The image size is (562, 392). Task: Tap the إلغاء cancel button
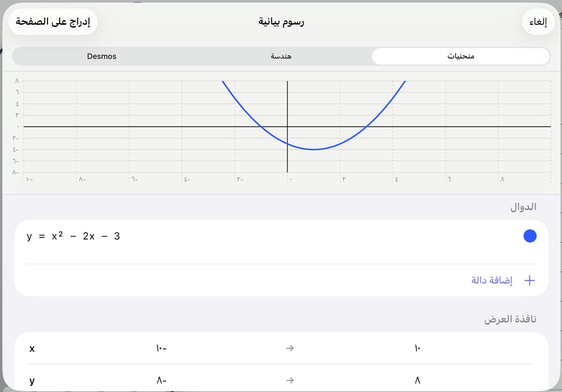point(538,22)
